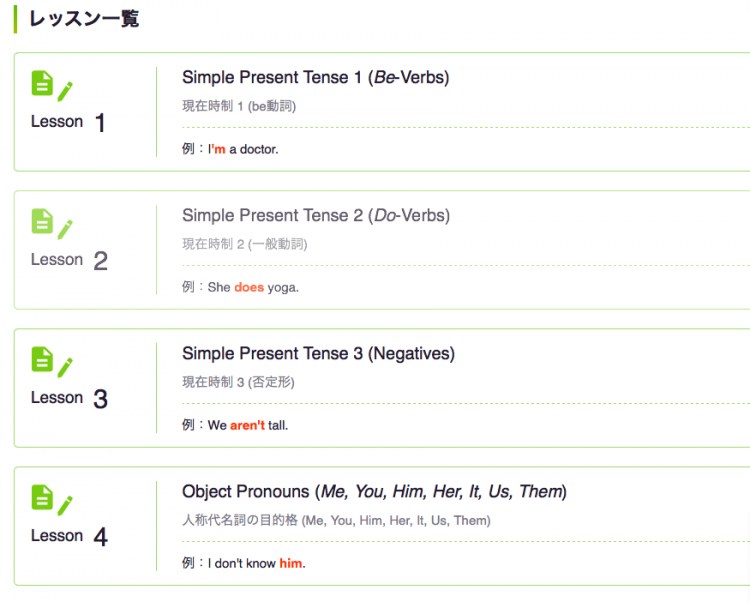
Task: Click example sentence "She does yoga."
Action: pos(253,287)
